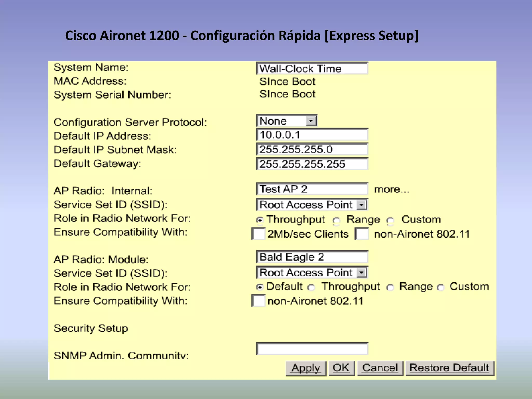532x399 pixels.
Task: Enable the 2Mb/sec Clients checkbox
Action: point(258,234)
